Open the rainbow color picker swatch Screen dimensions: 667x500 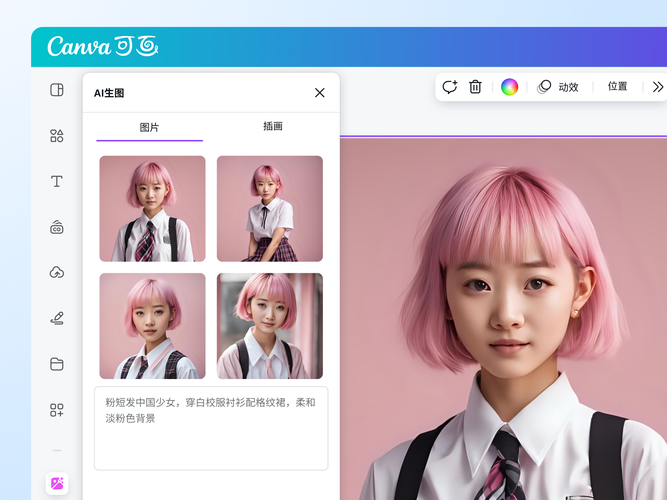click(x=509, y=87)
